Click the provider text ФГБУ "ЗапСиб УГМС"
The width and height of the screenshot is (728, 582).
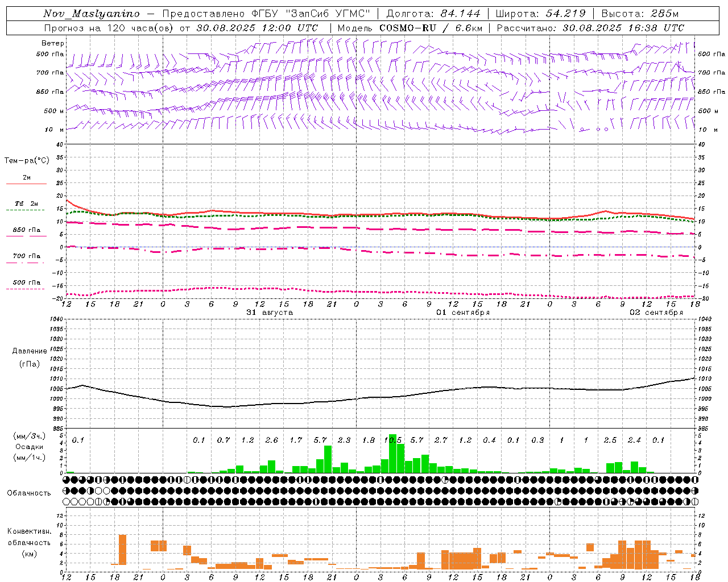click(x=311, y=14)
